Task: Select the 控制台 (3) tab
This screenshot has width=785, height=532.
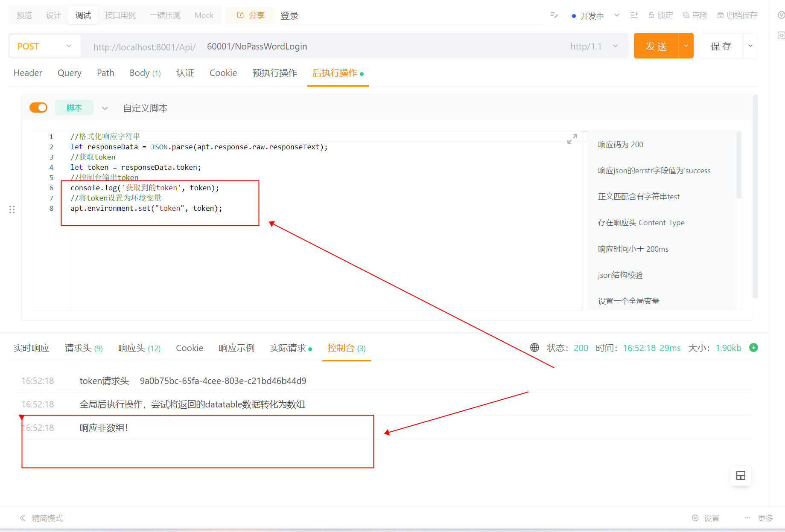Action: 347,348
